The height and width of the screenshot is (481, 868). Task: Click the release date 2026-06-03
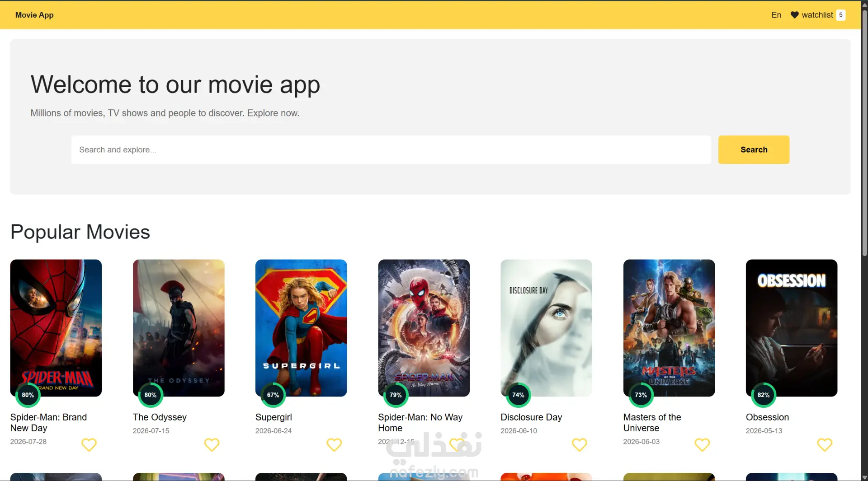point(642,442)
